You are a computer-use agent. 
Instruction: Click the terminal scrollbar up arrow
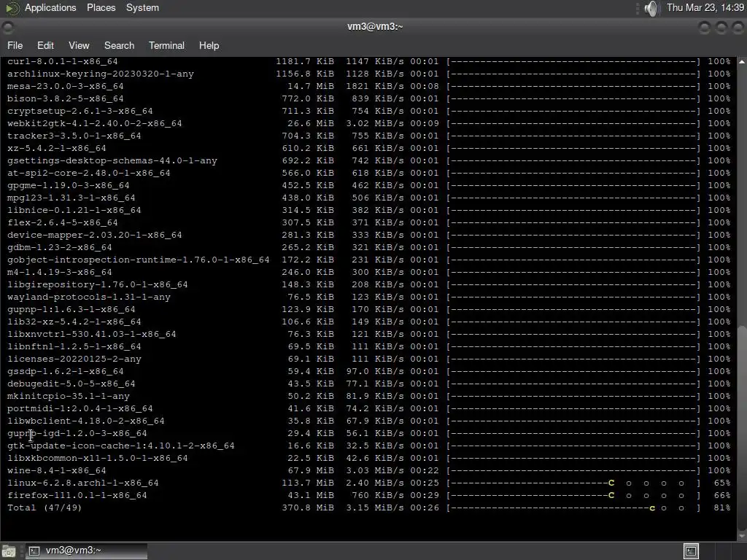pyautogui.click(x=742, y=62)
